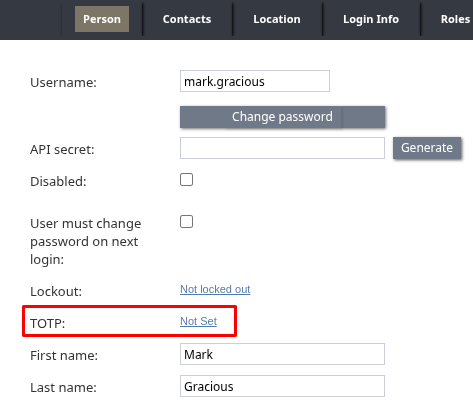Image resolution: width=473 pixels, height=413 pixels.
Task: Select the First name field with Mark
Action: [282, 354]
